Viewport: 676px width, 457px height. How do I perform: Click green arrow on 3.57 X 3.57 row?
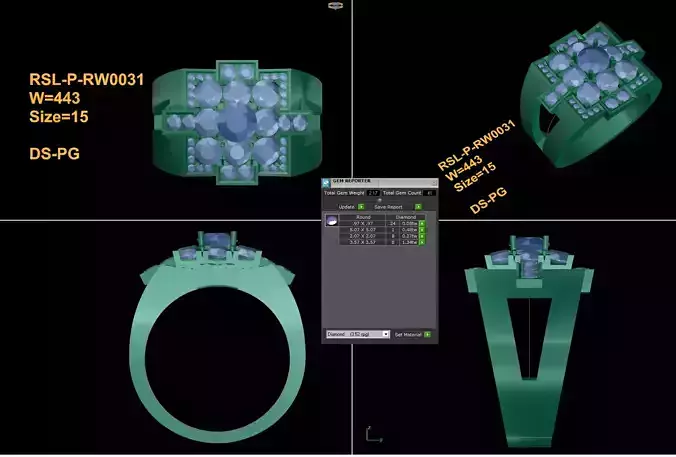pyautogui.click(x=422, y=242)
